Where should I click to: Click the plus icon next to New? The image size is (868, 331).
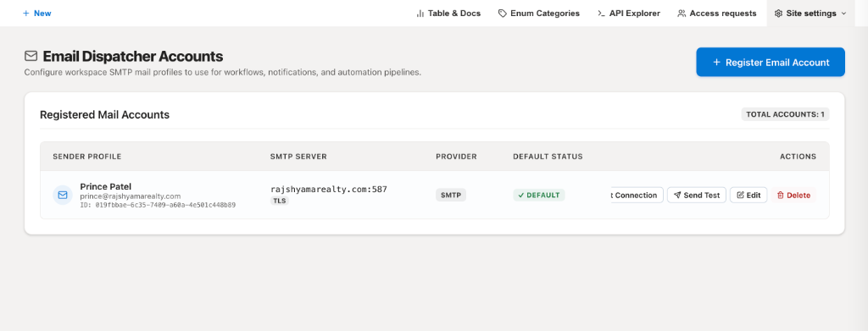point(26,14)
